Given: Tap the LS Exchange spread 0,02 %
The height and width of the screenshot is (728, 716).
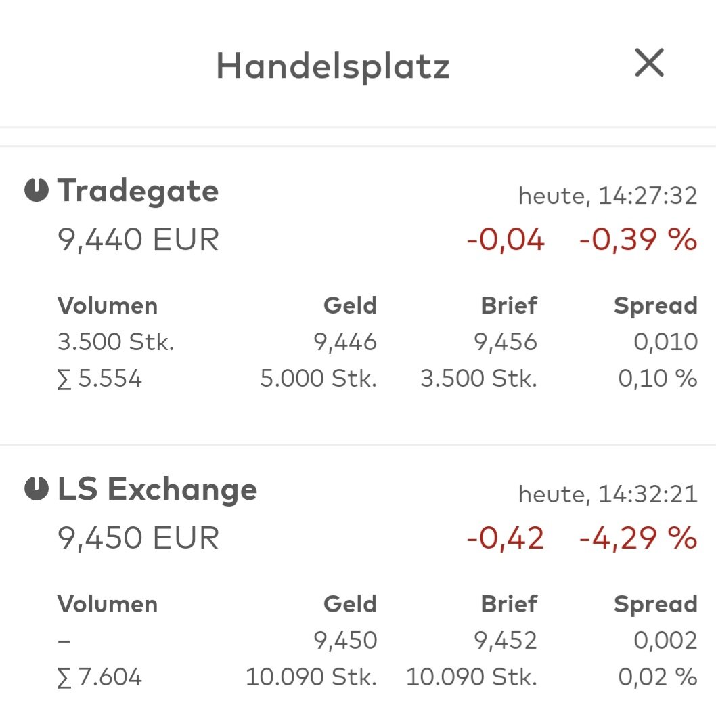Looking at the screenshot, I should click(x=657, y=677).
